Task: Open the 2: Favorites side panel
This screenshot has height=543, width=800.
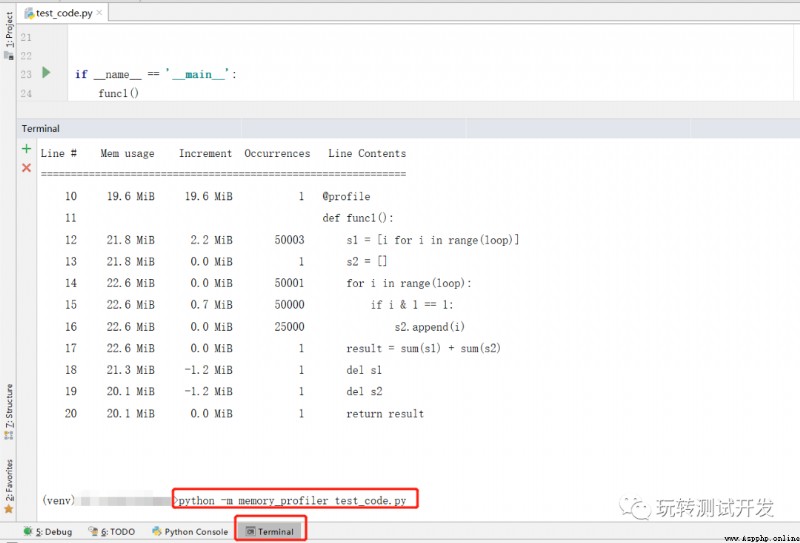Action: click(x=9, y=485)
